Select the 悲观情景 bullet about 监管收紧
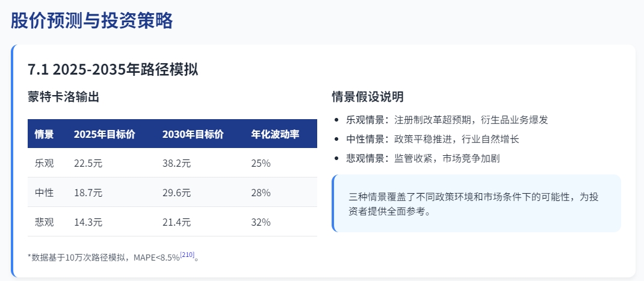 click(x=423, y=158)
